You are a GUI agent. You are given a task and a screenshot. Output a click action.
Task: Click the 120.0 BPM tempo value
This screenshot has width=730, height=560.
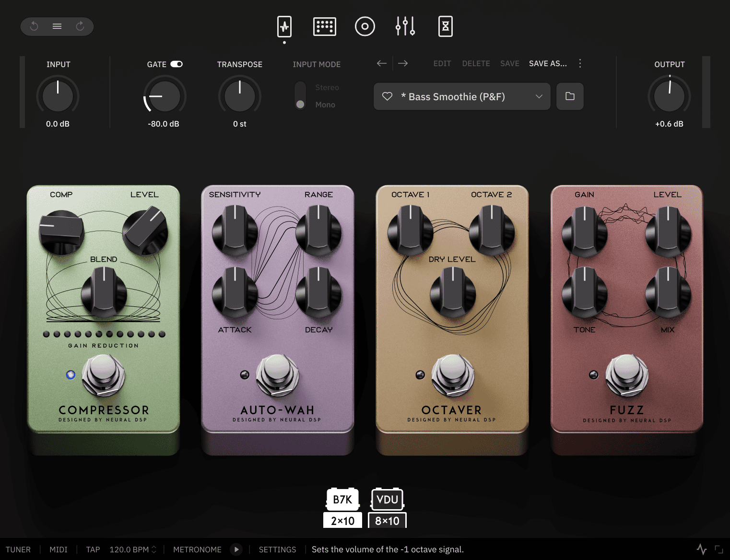[x=129, y=549]
